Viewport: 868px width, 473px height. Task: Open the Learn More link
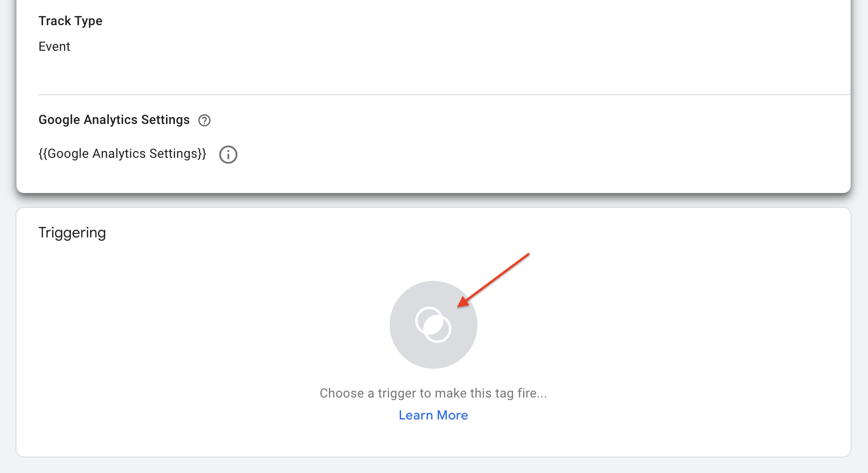pos(433,415)
